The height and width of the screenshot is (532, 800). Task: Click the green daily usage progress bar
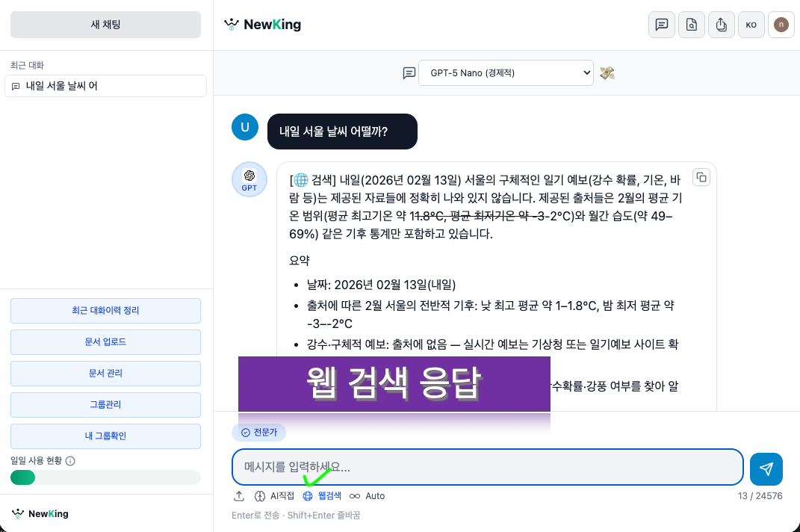click(x=22, y=477)
